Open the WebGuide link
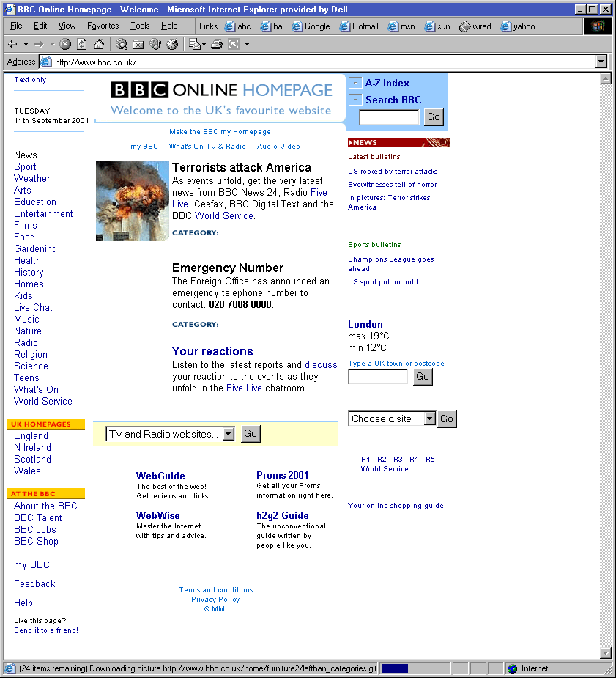616x678 pixels. tap(160, 476)
